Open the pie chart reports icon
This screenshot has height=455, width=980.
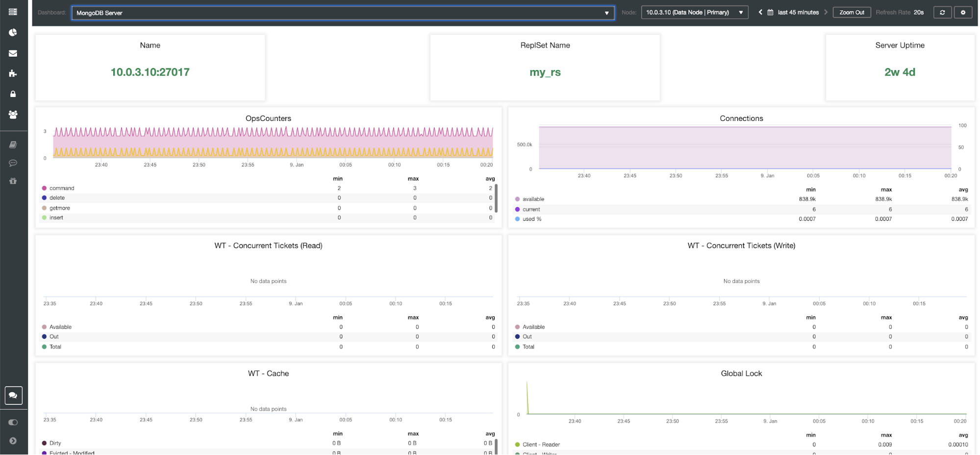click(13, 32)
